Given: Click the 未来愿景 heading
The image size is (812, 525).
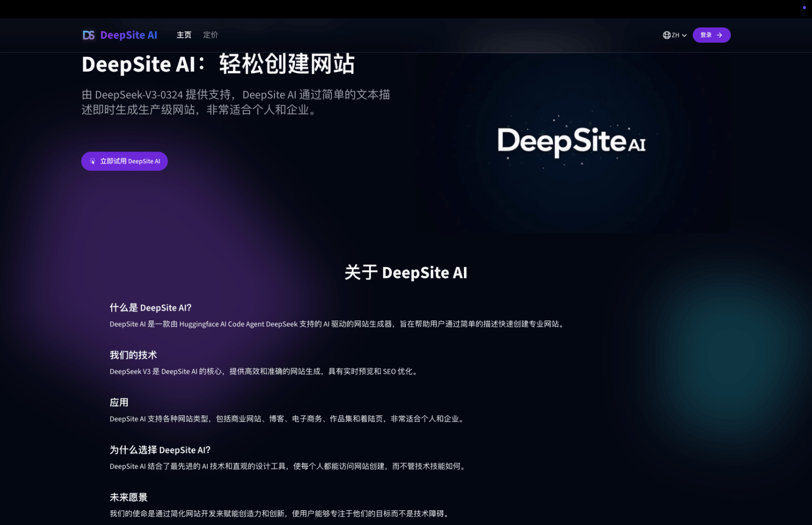Looking at the screenshot, I should (x=129, y=497).
